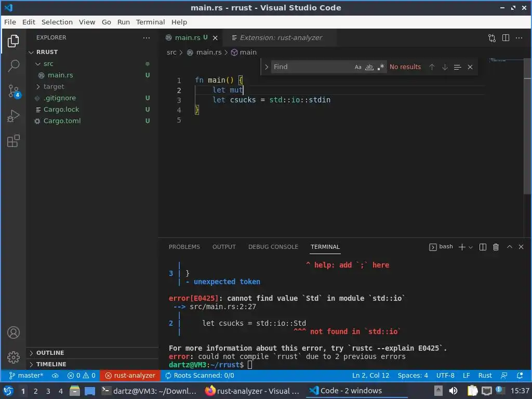Viewport: 532px width, 399px height.
Task: Change encoding via UTF-8 status item
Action: point(445,376)
